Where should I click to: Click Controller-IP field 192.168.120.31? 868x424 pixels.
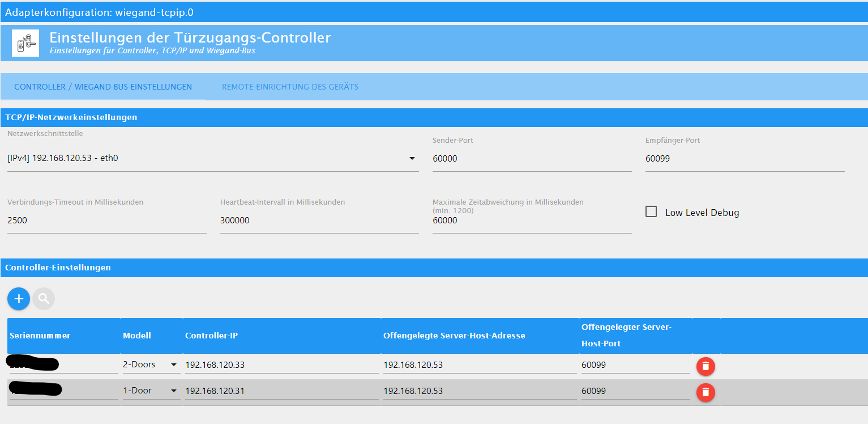282,391
